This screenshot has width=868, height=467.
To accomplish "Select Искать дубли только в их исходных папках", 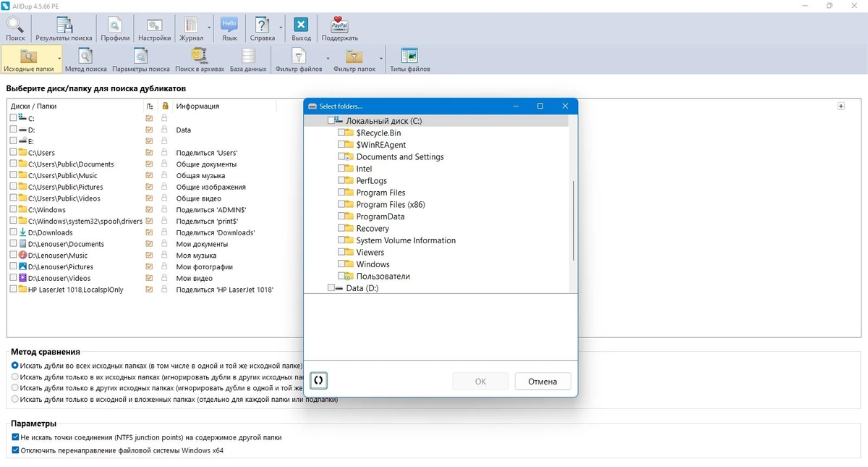I will tap(15, 377).
